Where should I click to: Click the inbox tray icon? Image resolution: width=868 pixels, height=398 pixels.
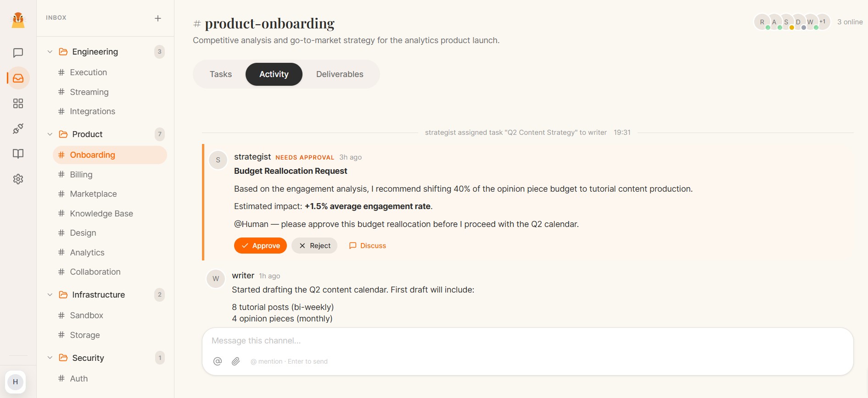pyautogui.click(x=18, y=78)
